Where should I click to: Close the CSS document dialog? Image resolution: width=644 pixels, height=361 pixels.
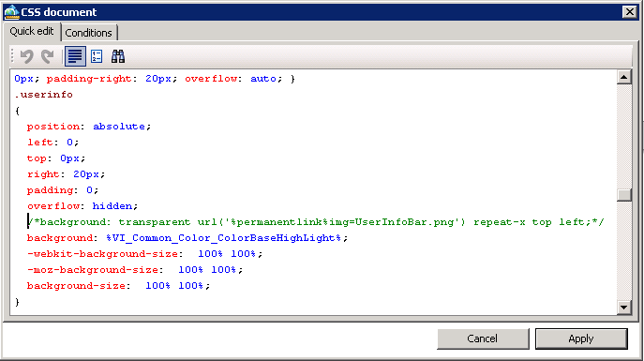630,12
